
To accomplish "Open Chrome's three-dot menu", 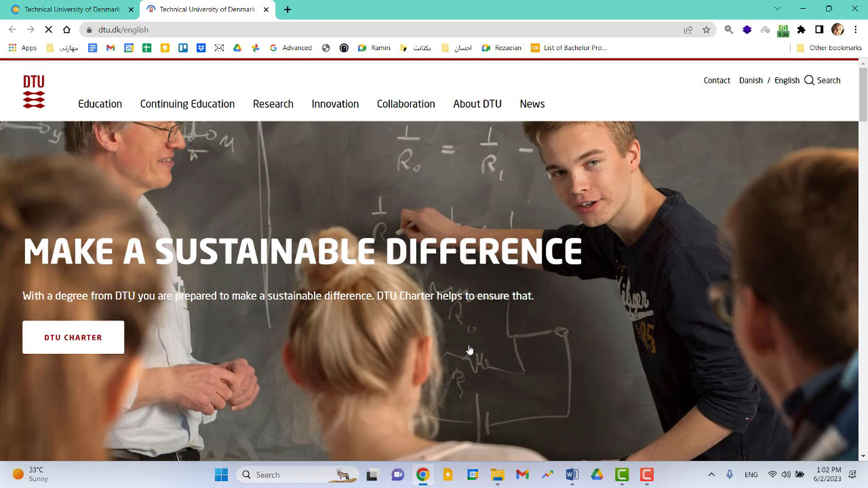I will (x=856, y=30).
